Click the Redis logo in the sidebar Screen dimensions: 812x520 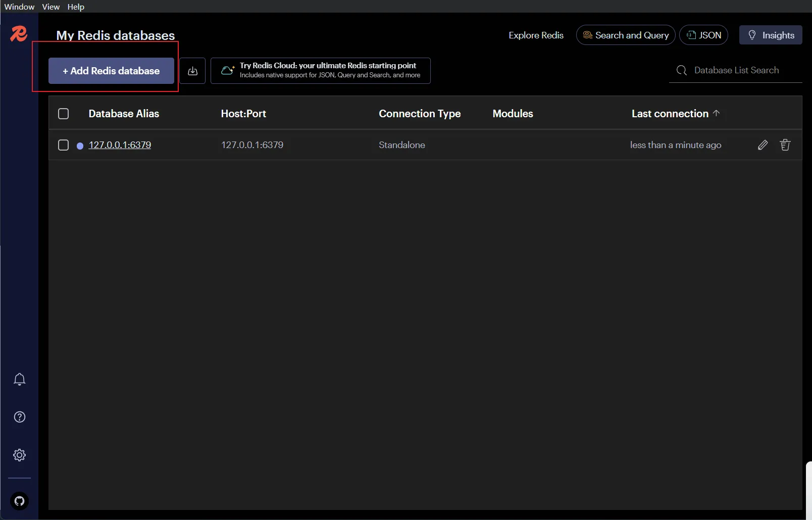[19, 34]
